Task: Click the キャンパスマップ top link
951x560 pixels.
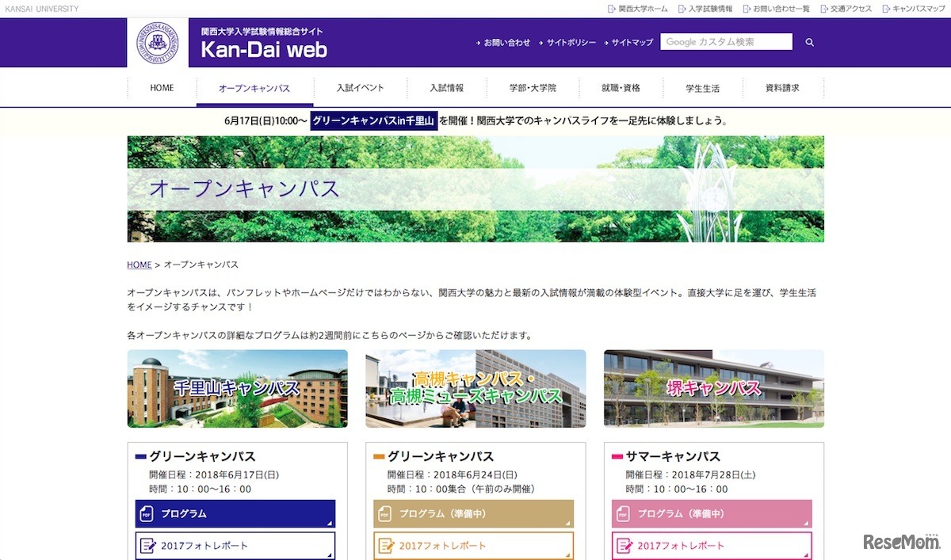Action: click(x=919, y=9)
